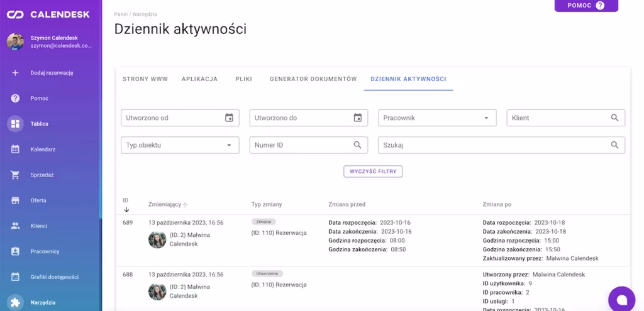Open the Tablica dashboard icon
Screen dimensions: 644x311
16,124
